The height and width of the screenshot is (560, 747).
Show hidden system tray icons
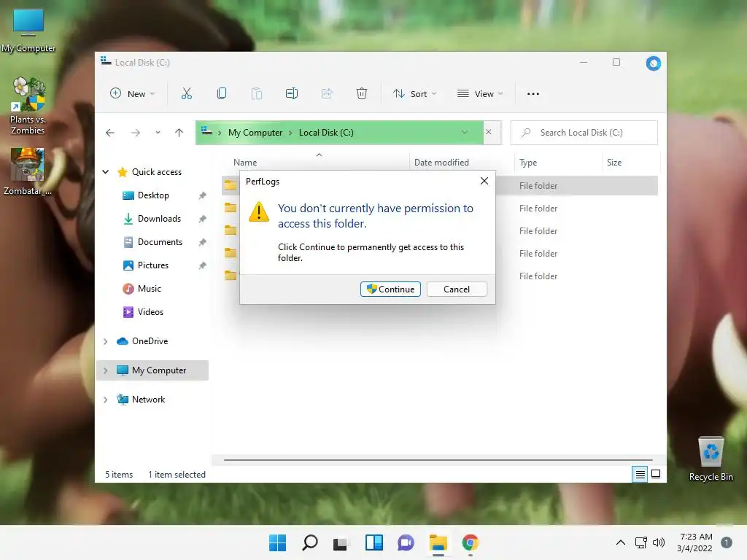pyautogui.click(x=621, y=542)
